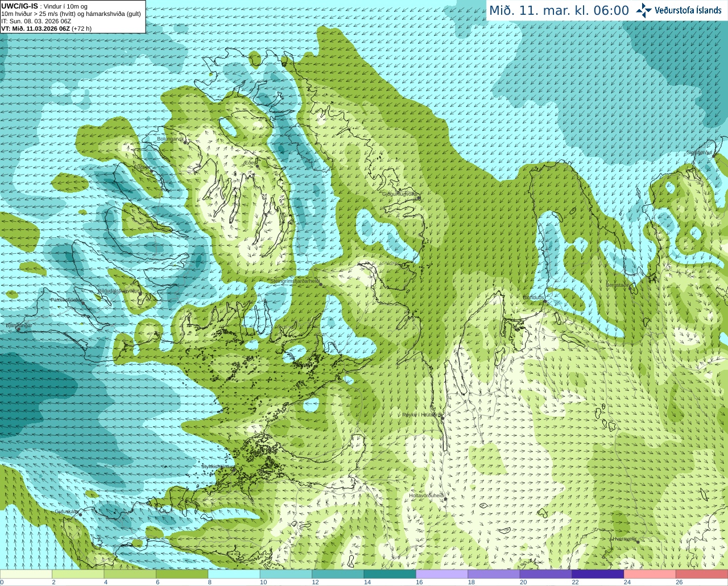This screenshot has width=728, height=586.
Task: Click the Holtavörðuheiði station label
Action: click(x=426, y=496)
